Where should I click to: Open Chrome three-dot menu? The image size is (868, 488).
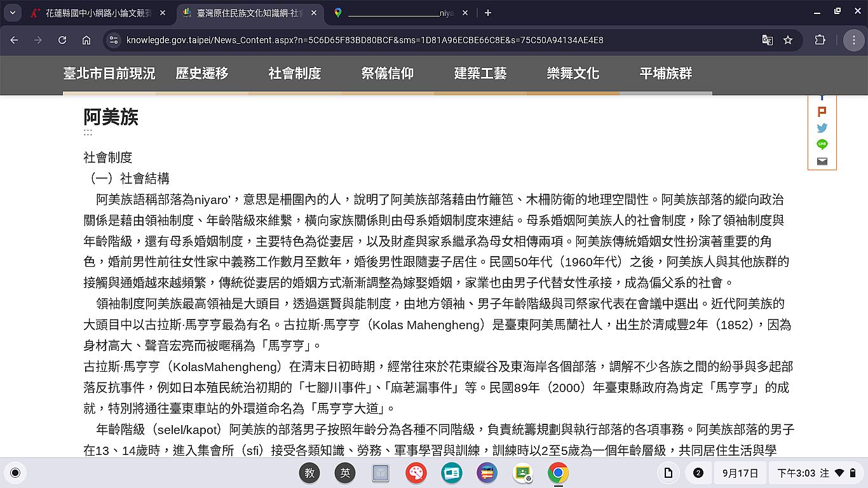click(853, 40)
